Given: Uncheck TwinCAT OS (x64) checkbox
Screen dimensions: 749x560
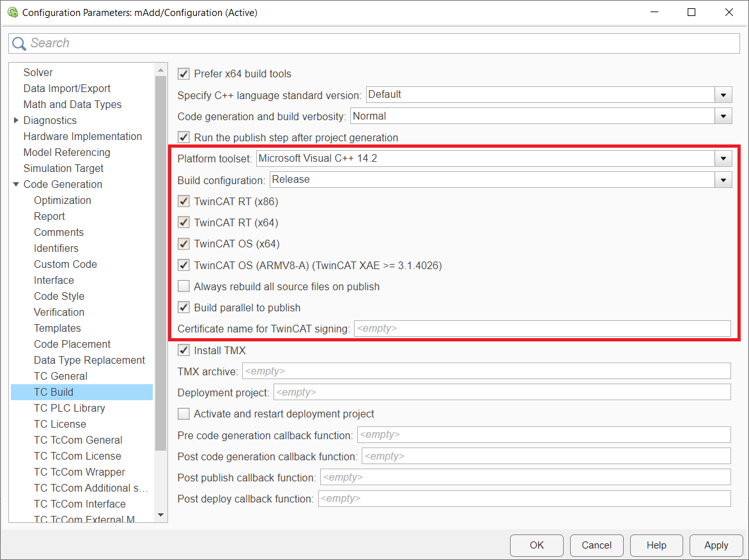Looking at the screenshot, I should coord(183,244).
